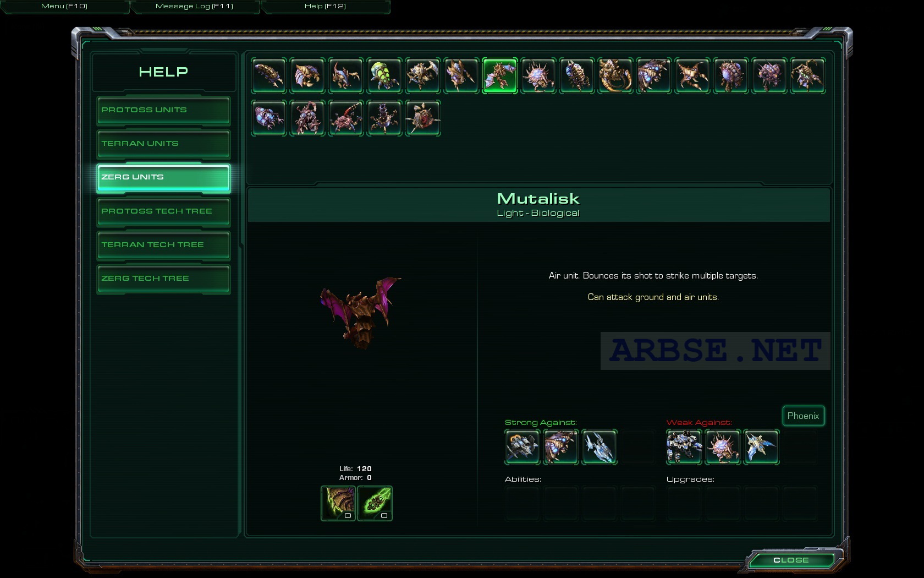This screenshot has height=578, width=924.
Task: Select the Drone unit icon
Action: 307,75
